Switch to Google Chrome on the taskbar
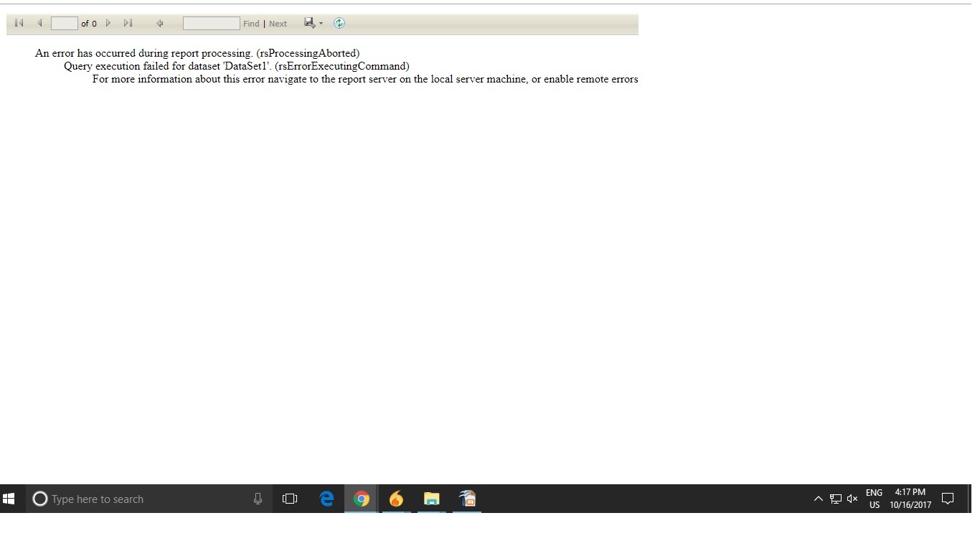This screenshot has width=980, height=551. tap(362, 499)
